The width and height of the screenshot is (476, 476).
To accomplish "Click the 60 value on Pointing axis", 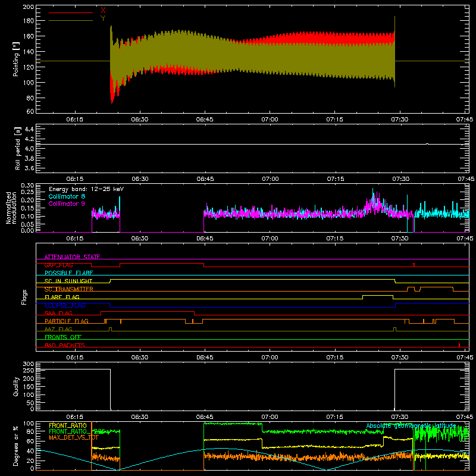I will [x=30, y=111].
